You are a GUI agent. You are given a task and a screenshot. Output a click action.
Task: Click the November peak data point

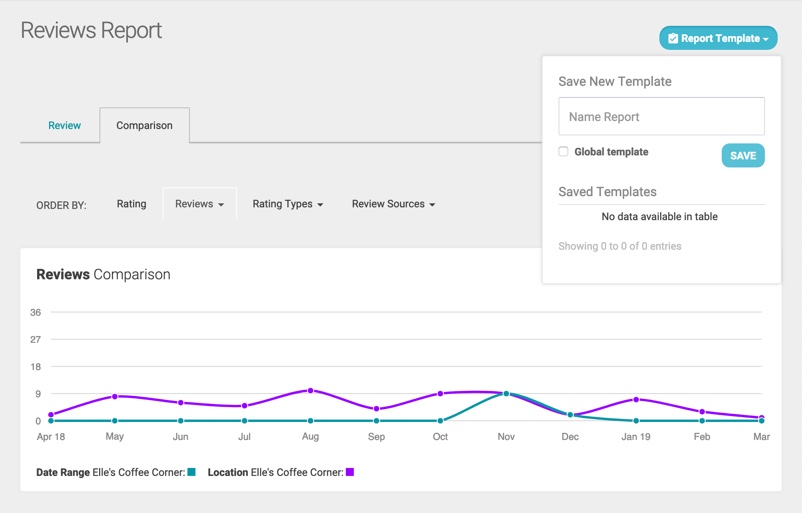506,394
